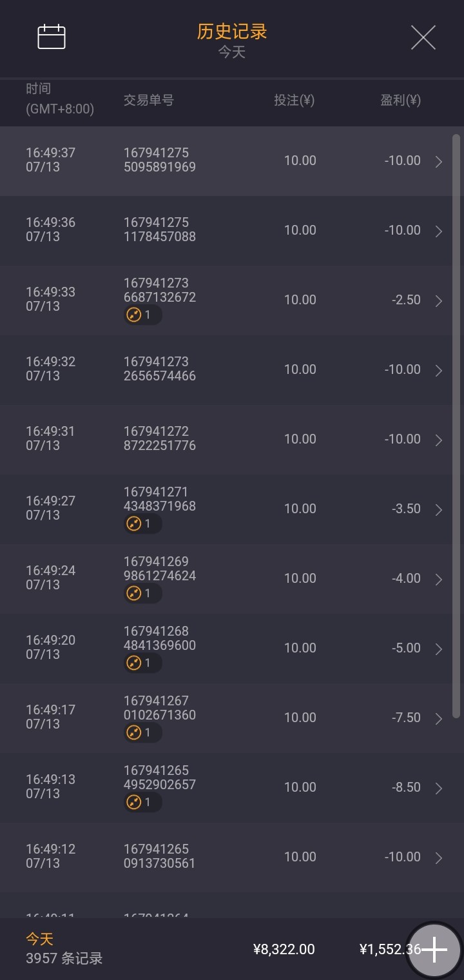This screenshot has width=464, height=980.
Task: Close the history records panel
Action: (423, 37)
